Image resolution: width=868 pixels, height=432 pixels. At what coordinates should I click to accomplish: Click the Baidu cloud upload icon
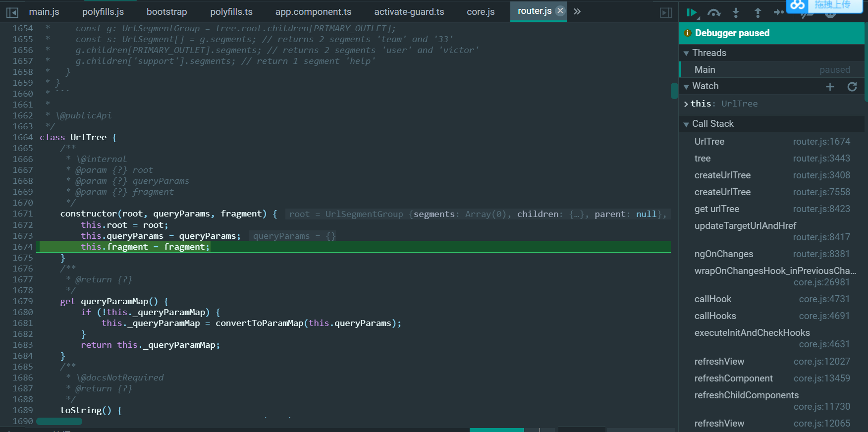[x=797, y=5]
